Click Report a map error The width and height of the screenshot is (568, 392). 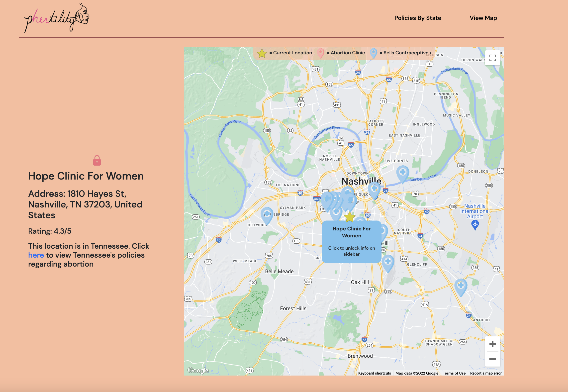click(x=486, y=373)
